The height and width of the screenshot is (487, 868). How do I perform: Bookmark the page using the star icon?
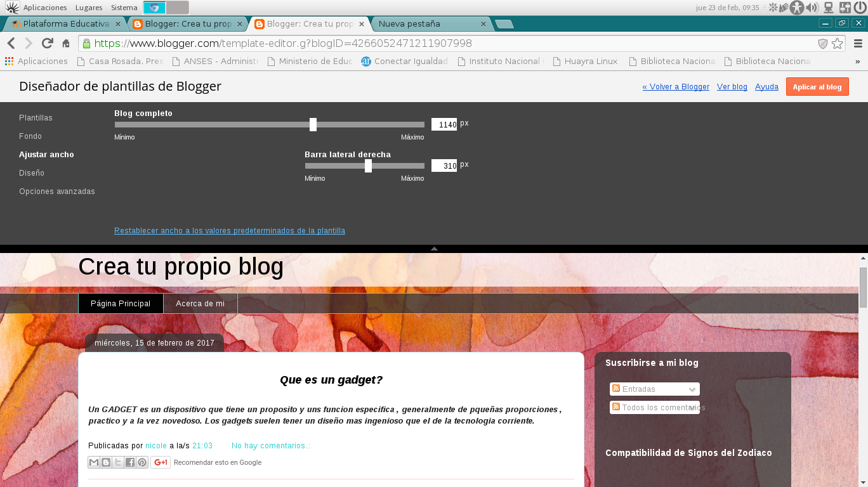pyautogui.click(x=838, y=43)
